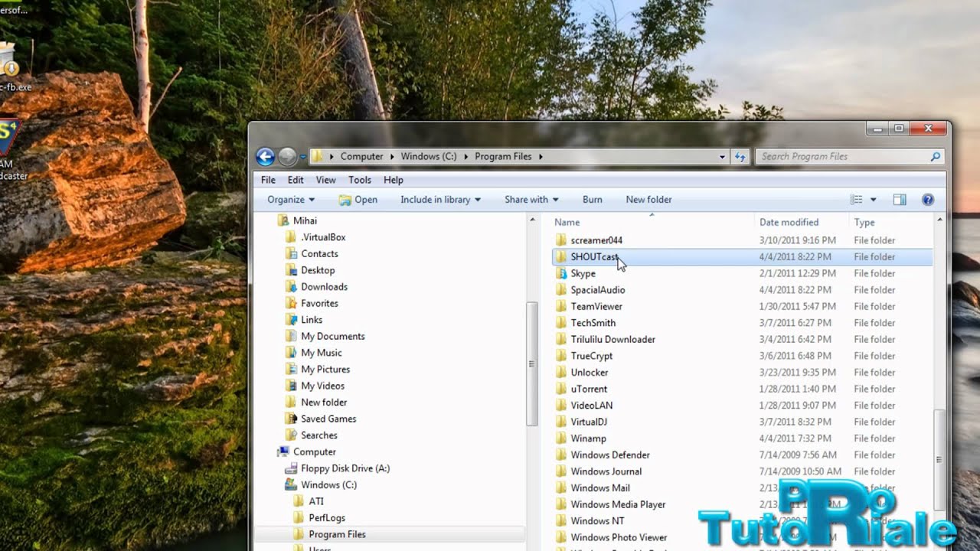Image resolution: width=980 pixels, height=551 pixels.
Task: Click the Skype folder icon
Action: coord(561,273)
